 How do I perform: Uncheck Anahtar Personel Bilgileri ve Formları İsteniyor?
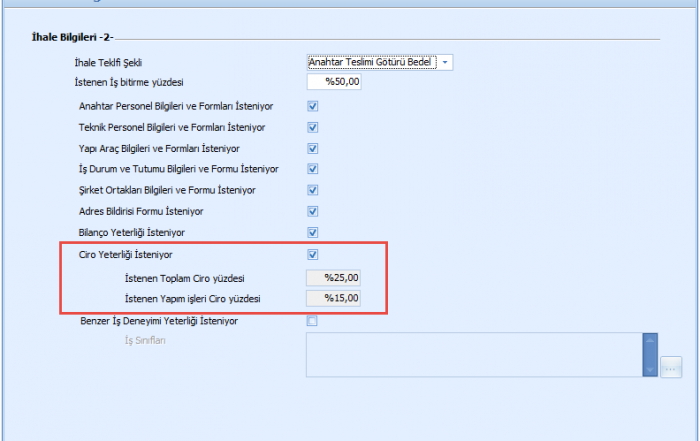[312, 106]
